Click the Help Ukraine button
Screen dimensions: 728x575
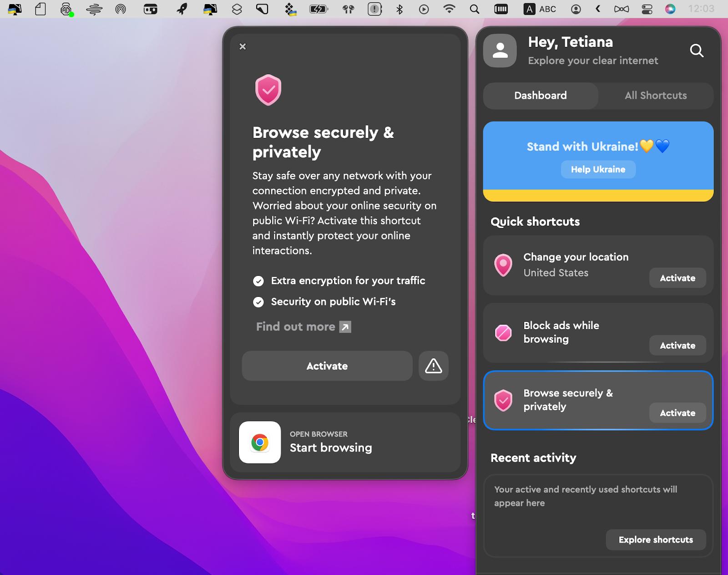[598, 169]
